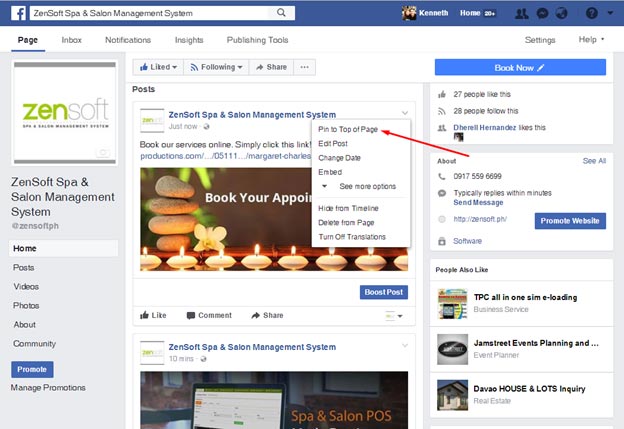Choose Change Date option

tap(339, 158)
